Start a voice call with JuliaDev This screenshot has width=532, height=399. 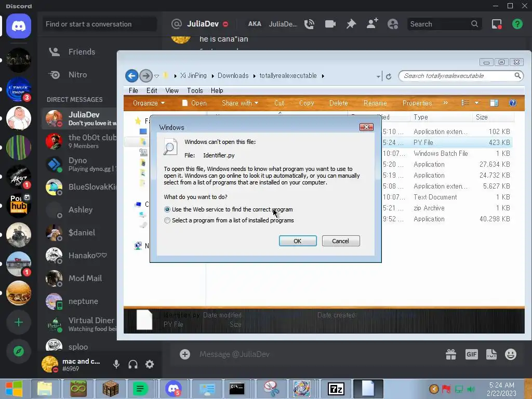pyautogui.click(x=309, y=24)
